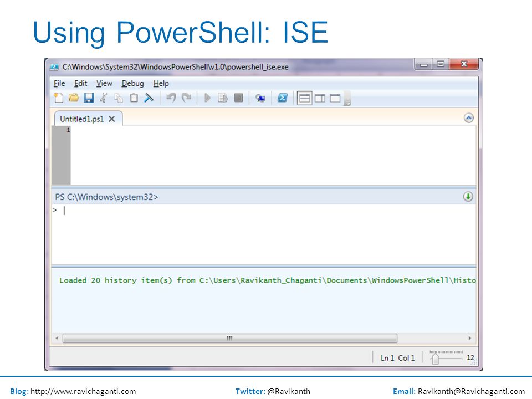Screen dimensions: 532x399
Task: Click the email Ravikanth@Ravichaganti.com
Action: click(471, 391)
